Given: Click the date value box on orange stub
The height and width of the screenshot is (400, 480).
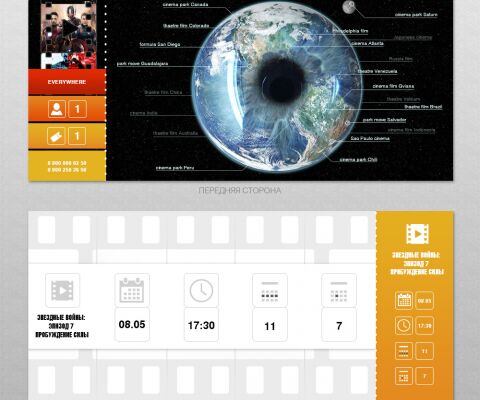Looking at the screenshot, I should pyautogui.click(x=424, y=300).
